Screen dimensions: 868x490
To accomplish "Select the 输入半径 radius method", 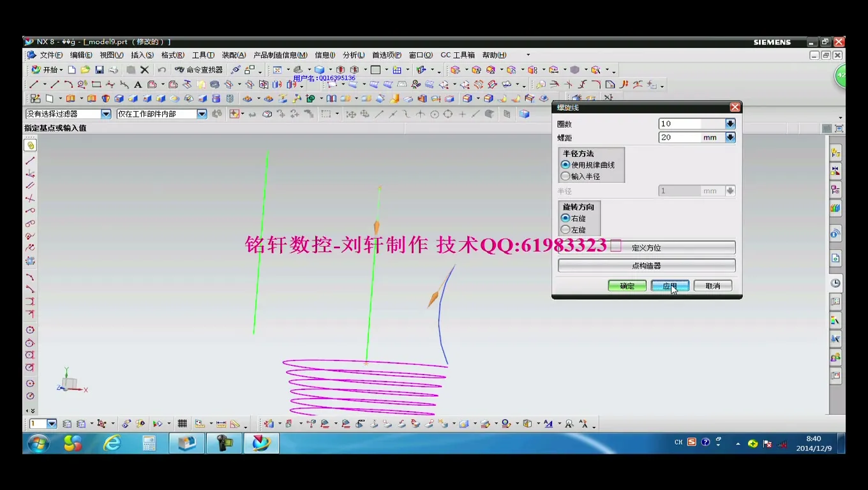I will point(565,176).
